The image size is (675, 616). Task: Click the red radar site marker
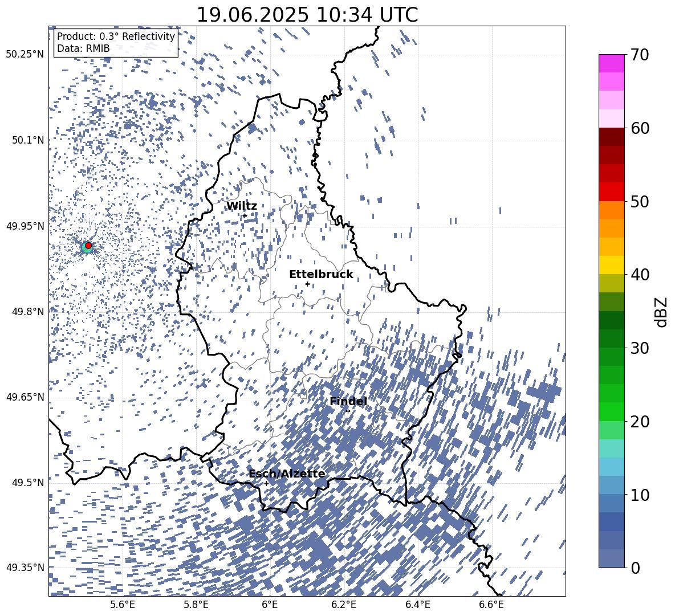click(x=88, y=245)
